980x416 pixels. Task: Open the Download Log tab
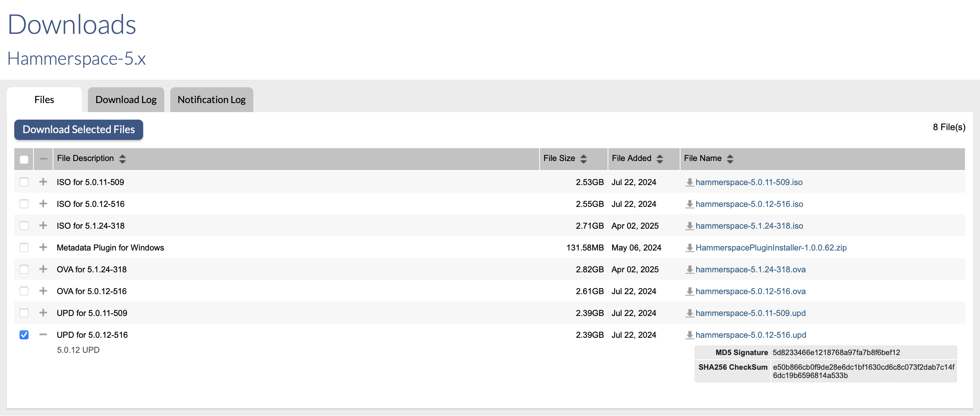coord(126,100)
